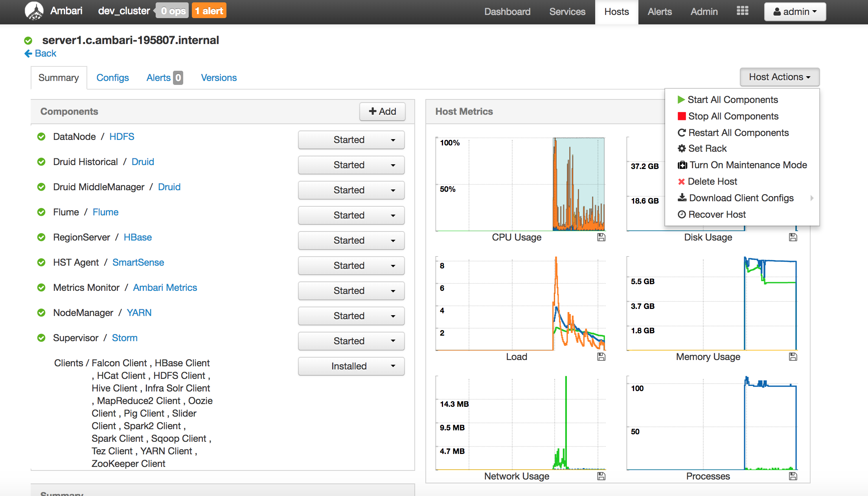Click save icon under Disk Usage graph
This screenshot has width=868, height=496.
793,237
